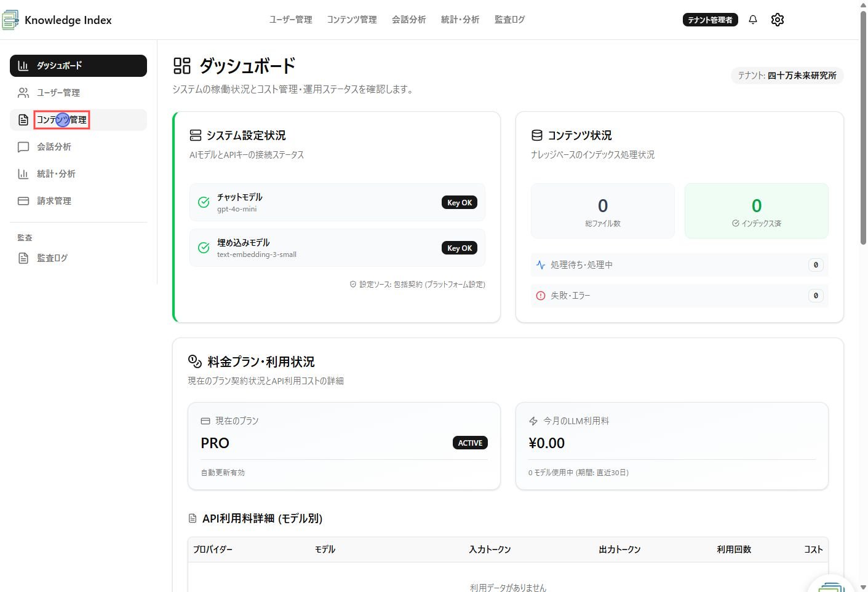Click the Knowledge Index logo icon

(x=10, y=20)
